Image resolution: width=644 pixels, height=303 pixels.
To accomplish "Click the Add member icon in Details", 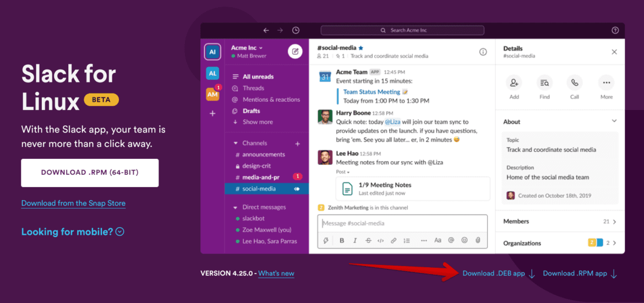I will (x=514, y=83).
